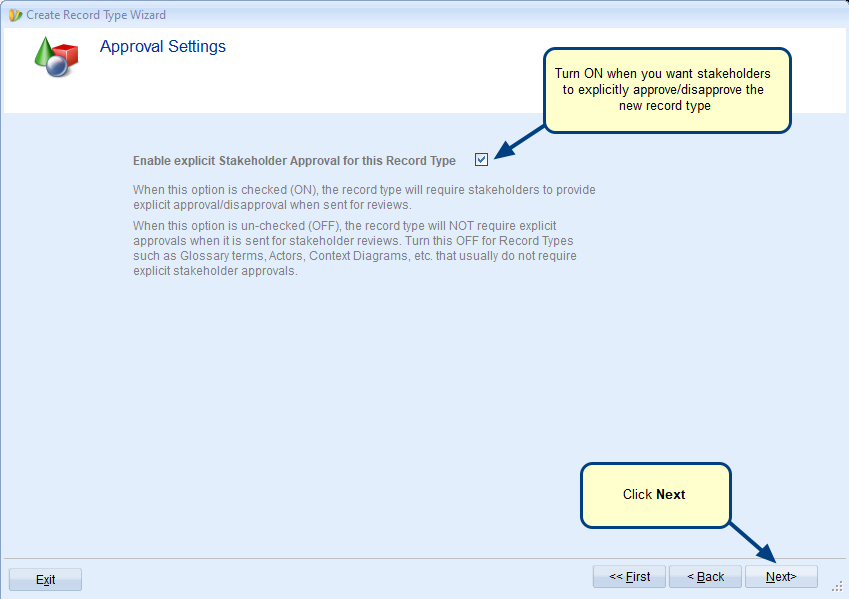Click the 'Create Record Type Wizard' title bar text
Viewport: 849px width, 599px height.
pos(96,15)
